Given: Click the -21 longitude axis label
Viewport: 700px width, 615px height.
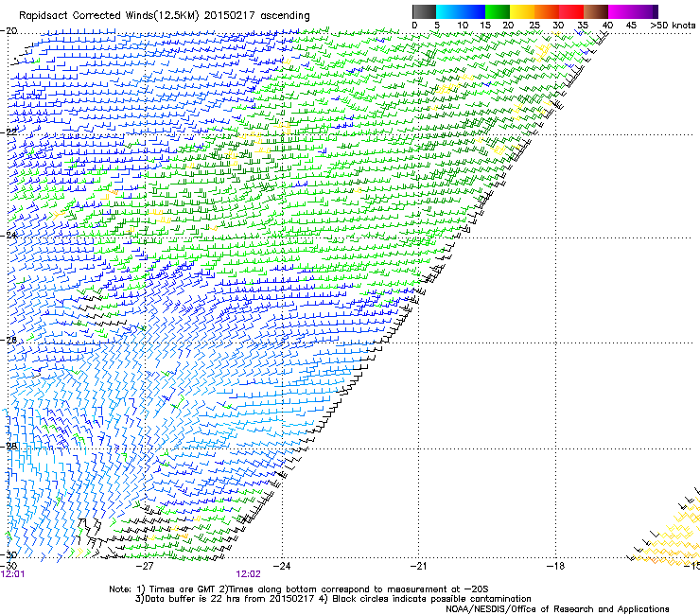Looking at the screenshot, I should [418, 567].
